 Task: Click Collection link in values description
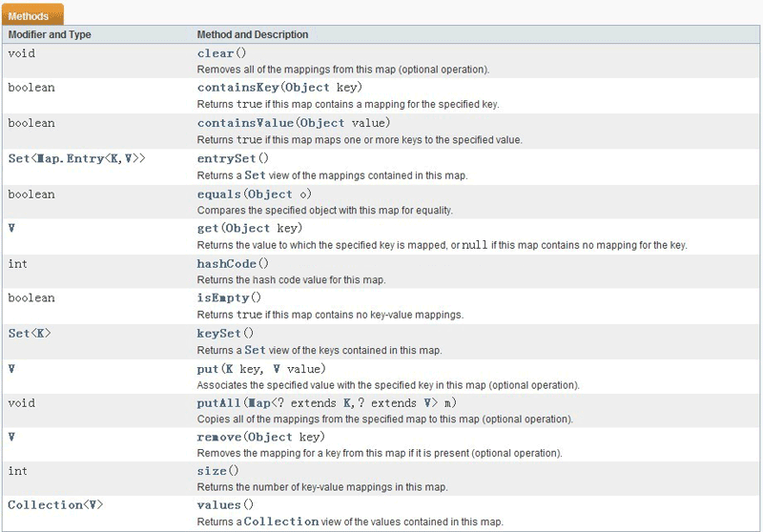281,522
